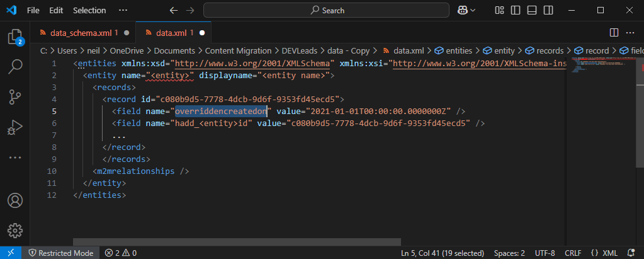Screen dimensions: 644x259
Task: Show additional views via activity bar ellipsis
Action: click(15, 158)
